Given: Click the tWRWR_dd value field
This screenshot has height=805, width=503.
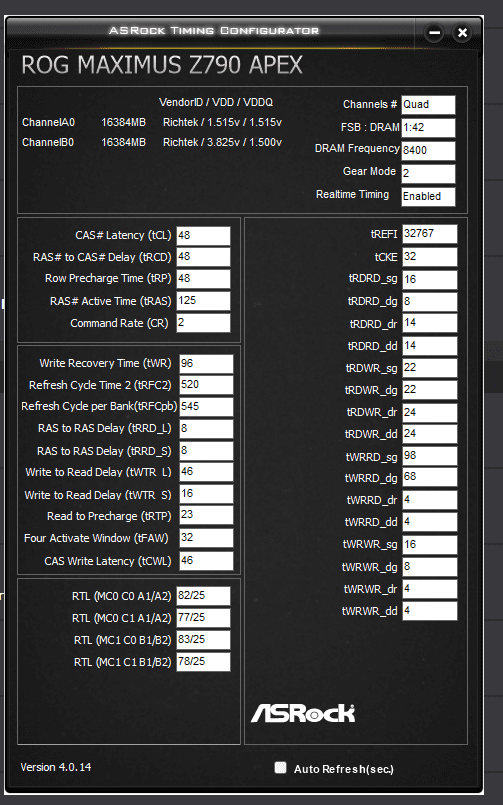Looking at the screenshot, I should click(430, 611).
